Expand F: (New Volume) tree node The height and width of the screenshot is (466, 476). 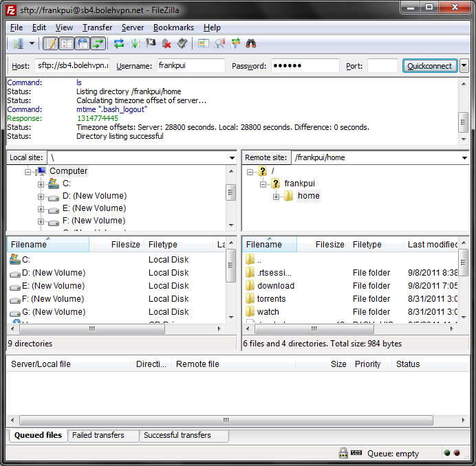coord(41,222)
